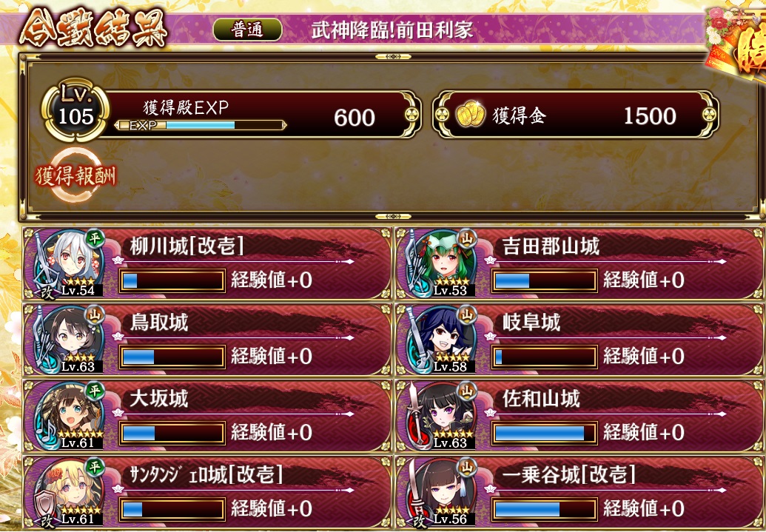Click the 平 terrain badge on 柳川城
Viewport: 766px width, 532px height.
[x=95, y=238]
